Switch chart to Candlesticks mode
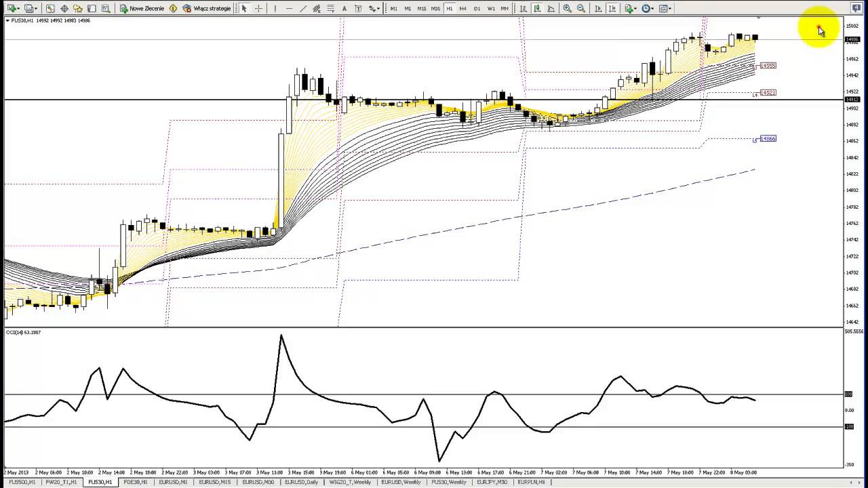868x488 pixels. (x=537, y=8)
